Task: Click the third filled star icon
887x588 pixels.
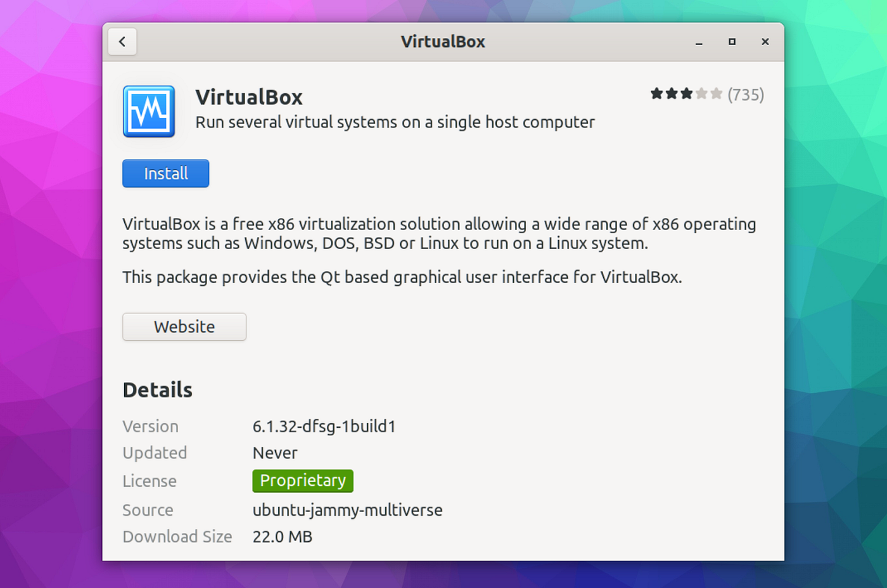Action: (x=686, y=93)
